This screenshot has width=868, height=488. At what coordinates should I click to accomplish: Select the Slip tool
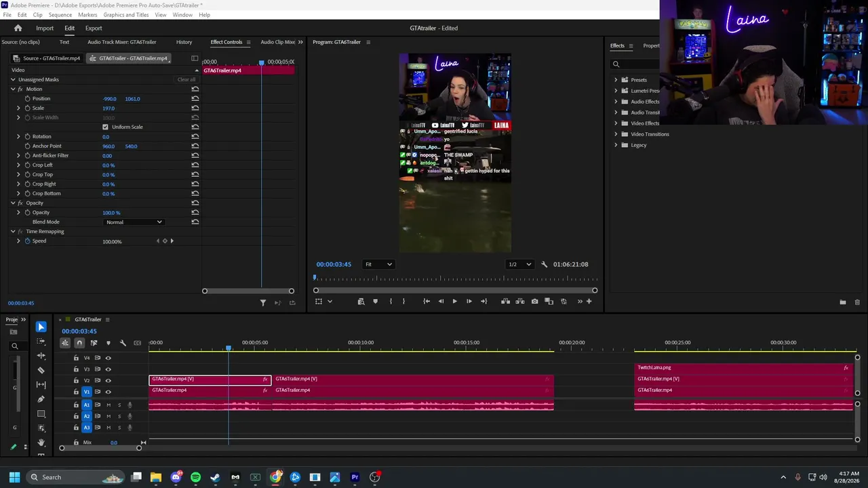coord(41,384)
